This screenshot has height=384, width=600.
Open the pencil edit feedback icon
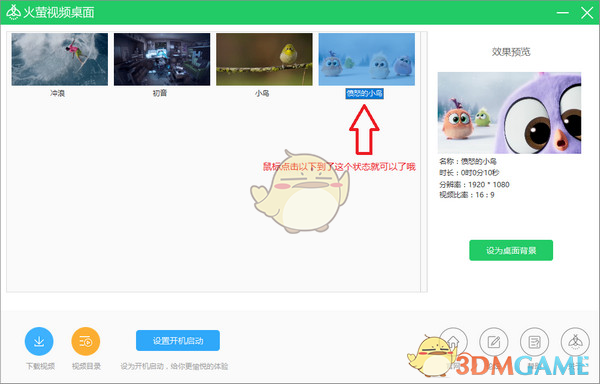494,342
